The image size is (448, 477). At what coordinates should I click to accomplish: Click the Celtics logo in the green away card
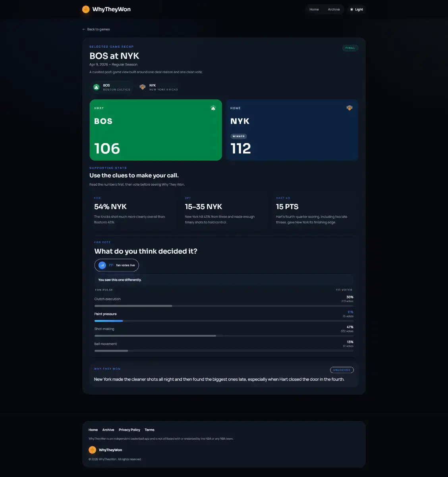pos(213,108)
